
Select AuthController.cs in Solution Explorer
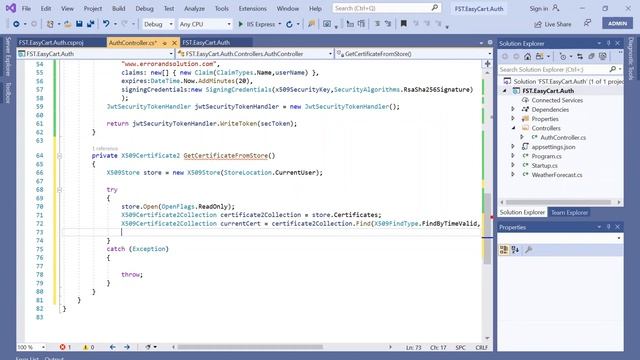pyautogui.click(x=563, y=138)
